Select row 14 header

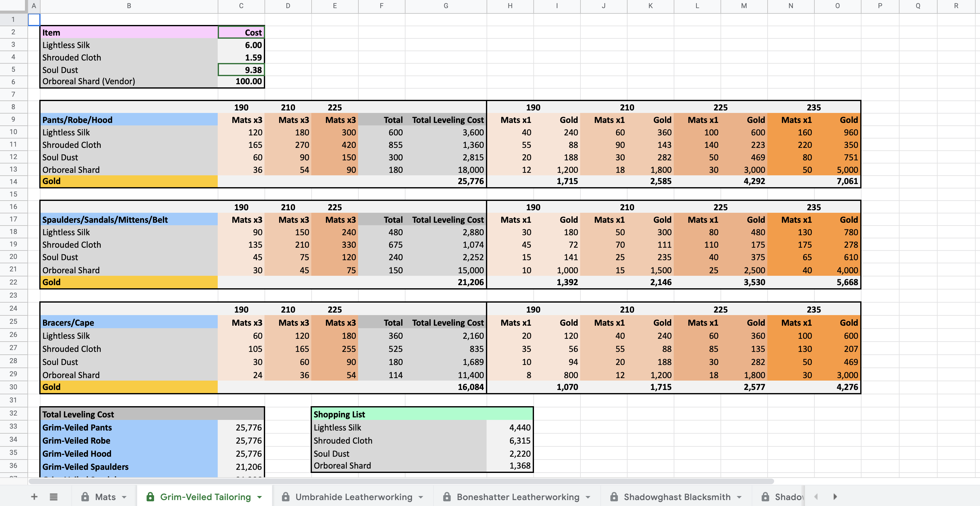coord(13,182)
